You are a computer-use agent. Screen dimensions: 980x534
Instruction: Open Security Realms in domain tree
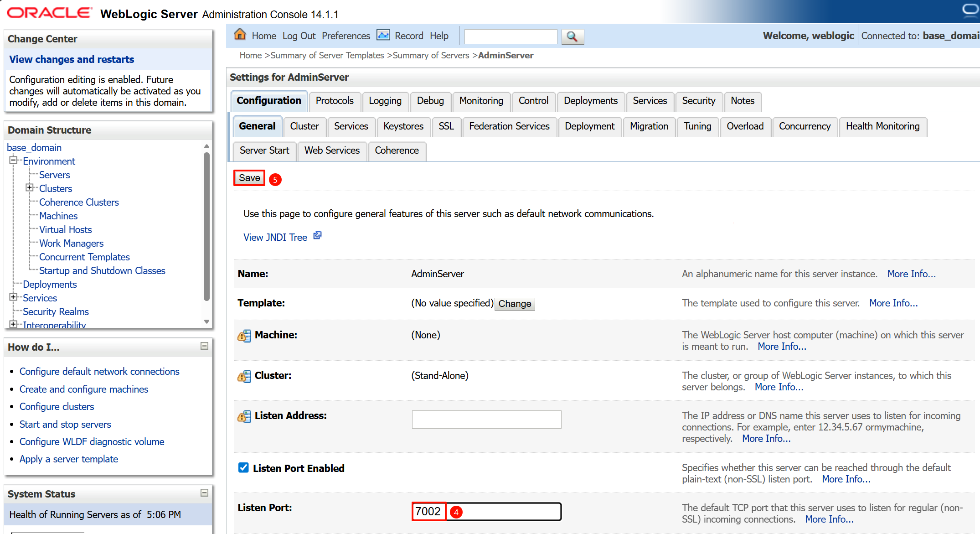tap(56, 312)
